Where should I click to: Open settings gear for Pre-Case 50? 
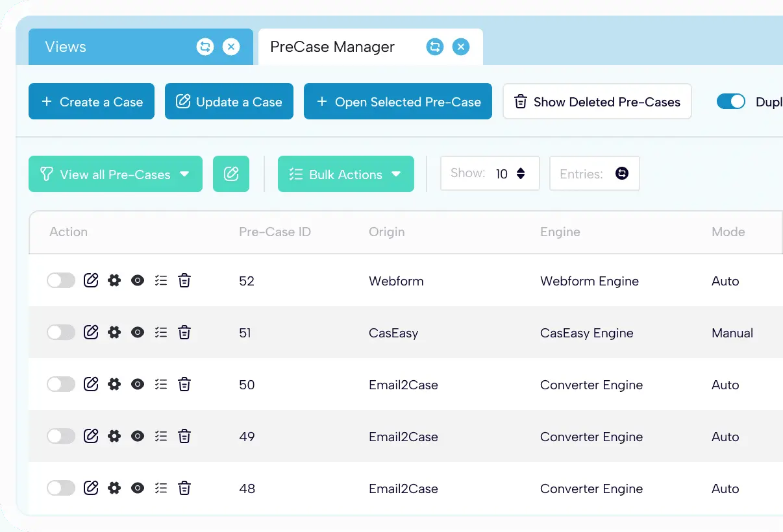click(x=114, y=384)
